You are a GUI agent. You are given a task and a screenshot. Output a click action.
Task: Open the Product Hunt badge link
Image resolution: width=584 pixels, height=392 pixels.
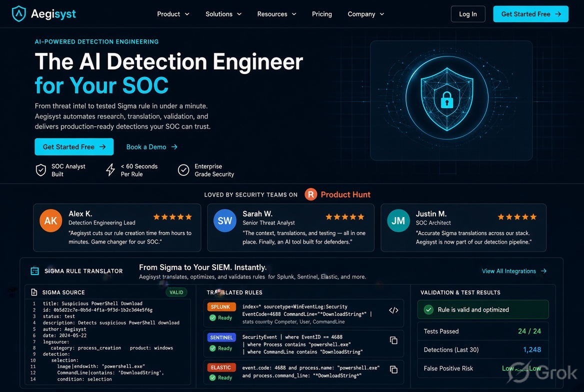337,194
